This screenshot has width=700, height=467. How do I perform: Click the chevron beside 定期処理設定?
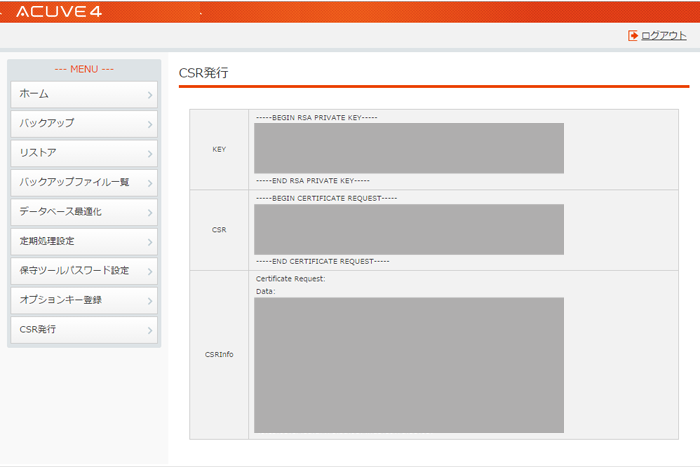tap(150, 242)
